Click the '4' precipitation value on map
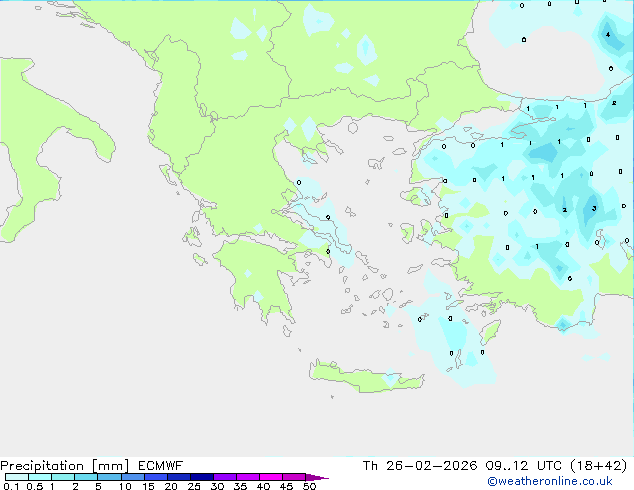 pyautogui.click(x=608, y=35)
